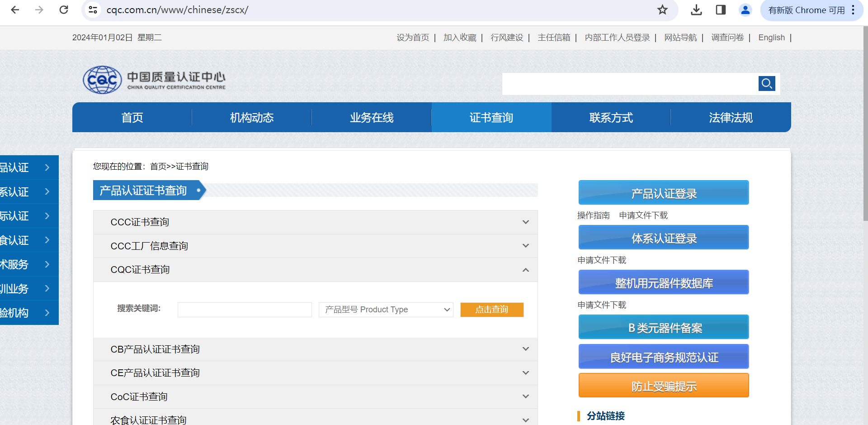The image size is (868, 425).
Task: Reload the page in the browser
Action: 64,10
